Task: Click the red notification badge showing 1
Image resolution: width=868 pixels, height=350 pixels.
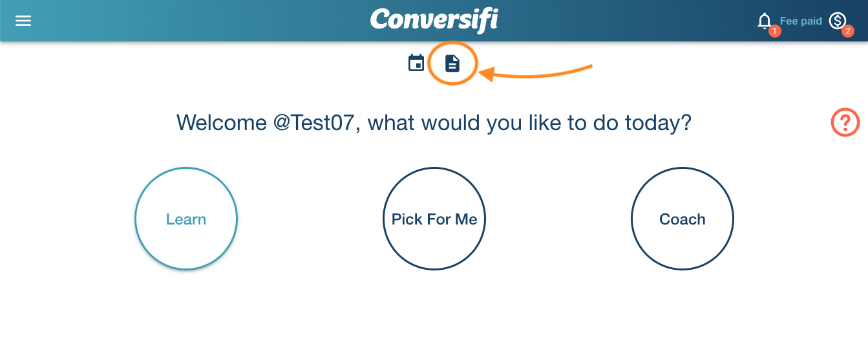Action: pos(775,30)
